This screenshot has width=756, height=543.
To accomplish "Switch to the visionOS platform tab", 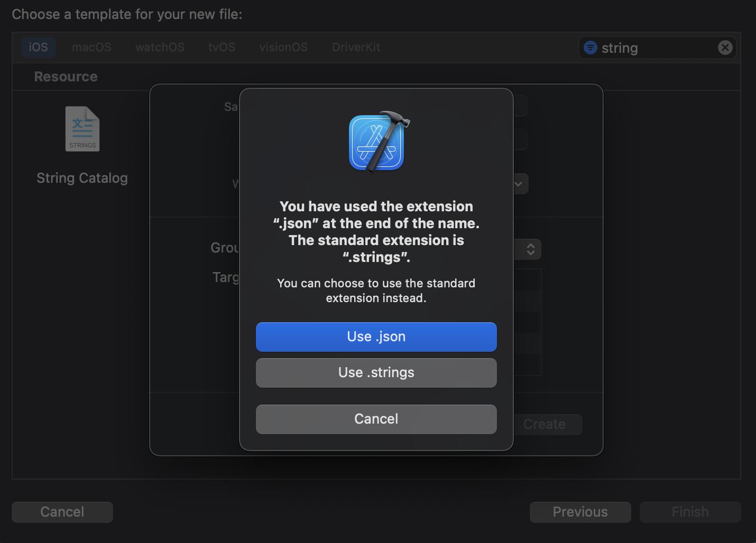I will [283, 47].
